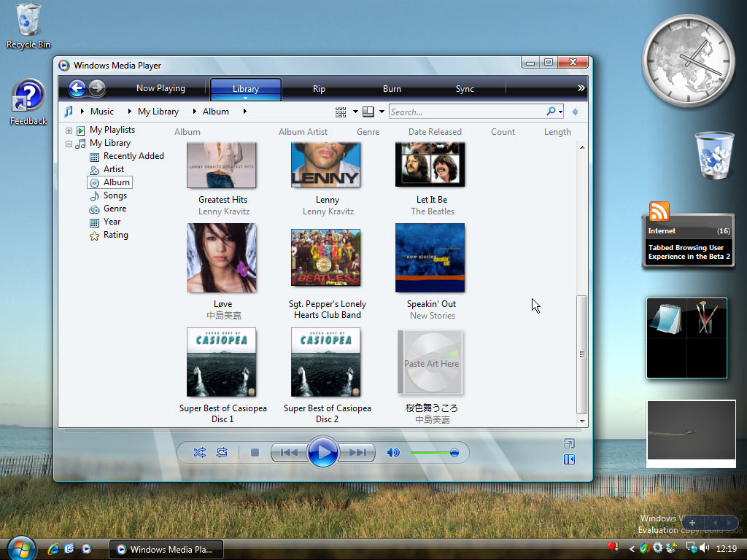Image resolution: width=747 pixels, height=560 pixels.
Task: Open the View options dropdown arrow
Action: [355, 112]
